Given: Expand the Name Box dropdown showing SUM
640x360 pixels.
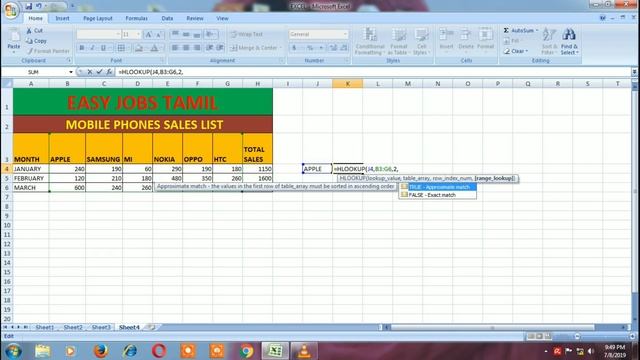Looking at the screenshot, I should coord(71,72).
